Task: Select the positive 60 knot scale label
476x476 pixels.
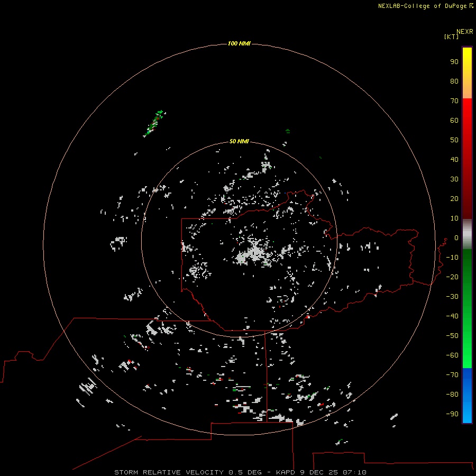Action: coord(454,121)
